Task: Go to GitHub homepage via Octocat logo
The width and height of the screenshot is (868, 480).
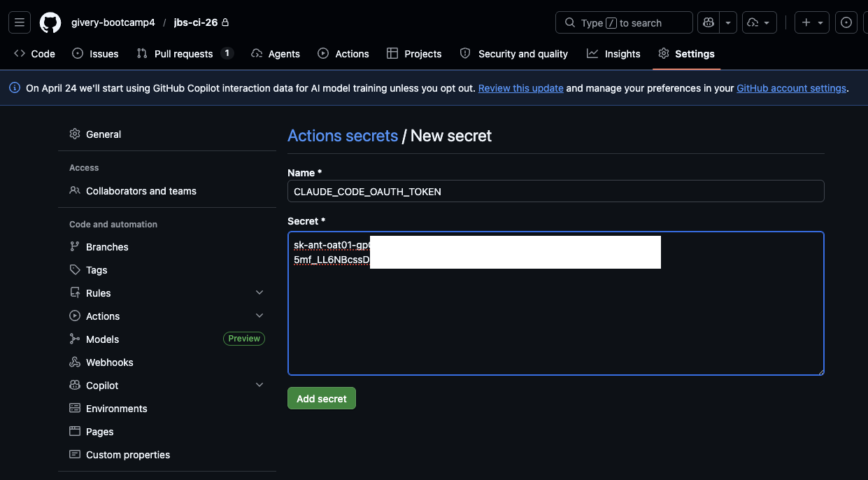Action: click(50, 22)
